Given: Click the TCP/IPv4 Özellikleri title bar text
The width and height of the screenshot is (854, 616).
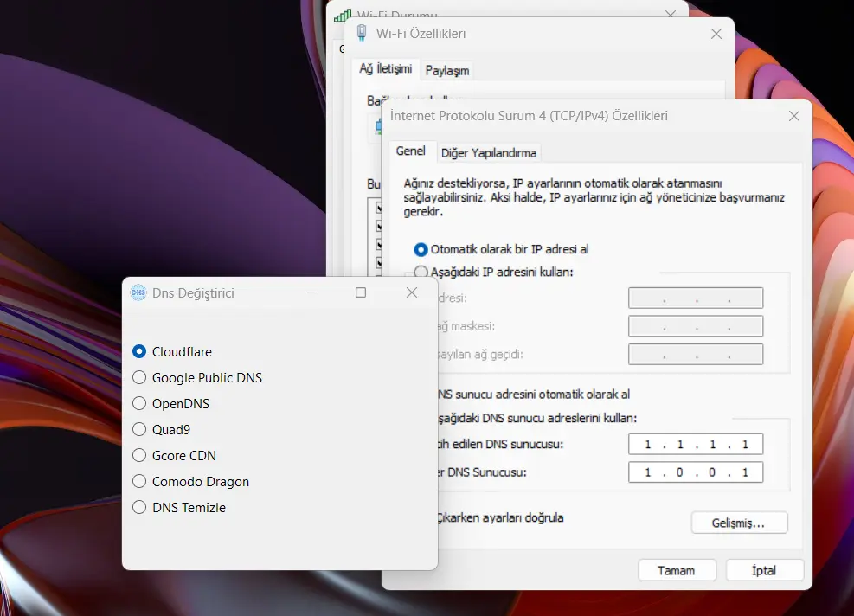Looking at the screenshot, I should 529,115.
